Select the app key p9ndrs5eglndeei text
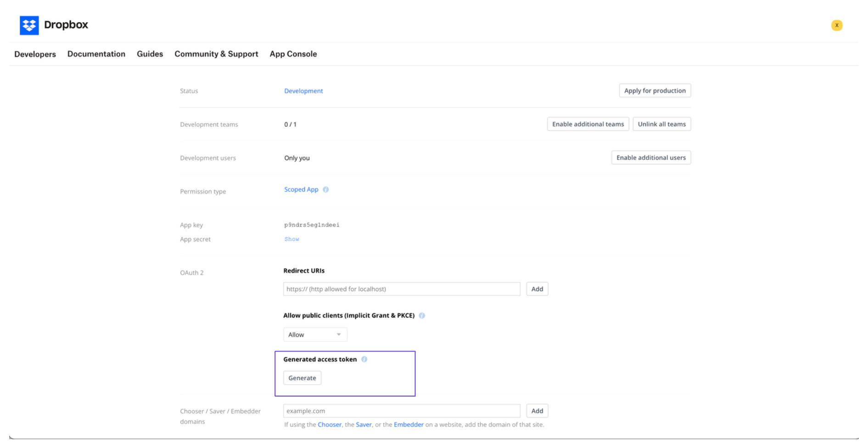 click(x=312, y=225)
